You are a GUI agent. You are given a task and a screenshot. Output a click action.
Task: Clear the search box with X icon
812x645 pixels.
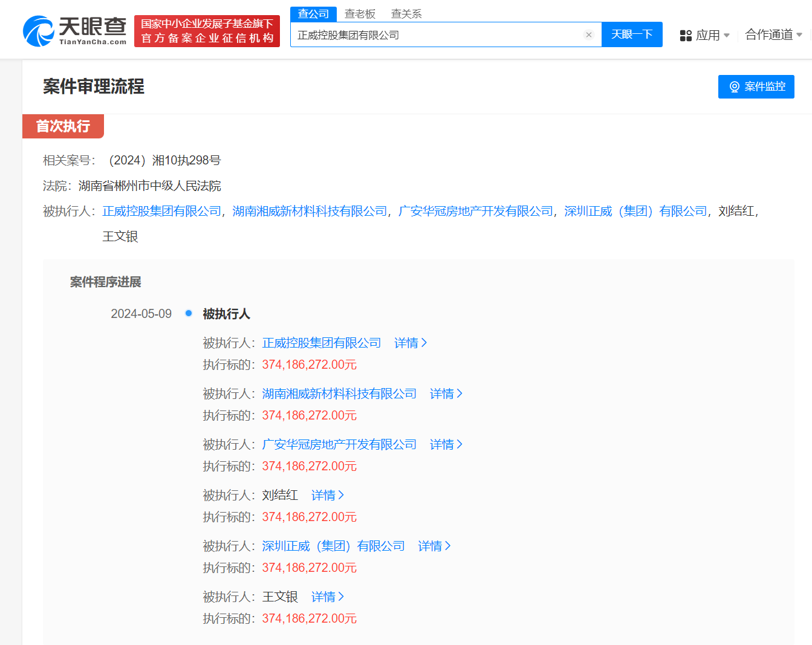pyautogui.click(x=588, y=35)
